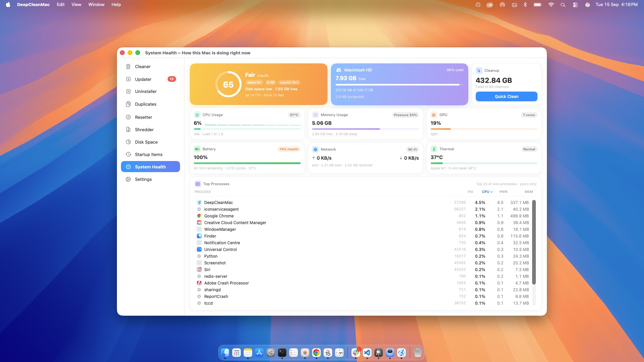Click the Top Processes list icon
Image resolution: width=644 pixels, height=362 pixels.
point(198,184)
